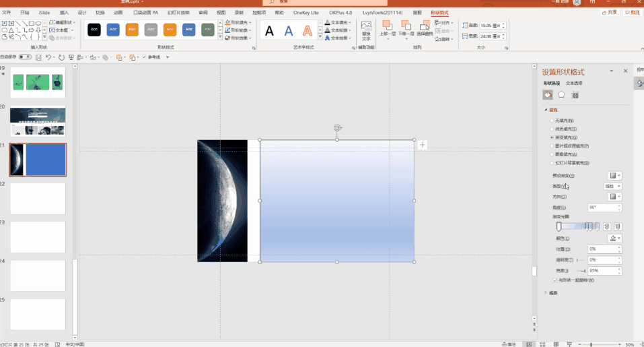Screen dimensions: 644x347
Task: Choose the orange outlined A WordArt style
Action: [308, 31]
